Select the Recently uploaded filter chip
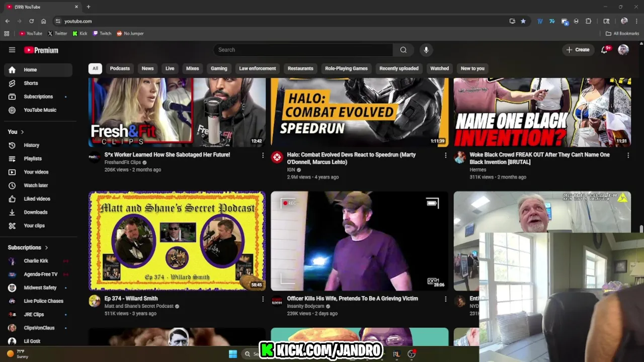This screenshot has height=362, width=644. [x=399, y=68]
